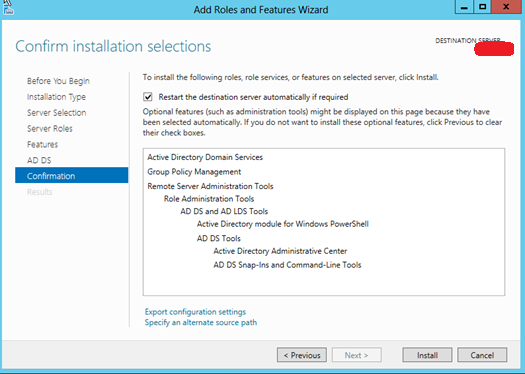Viewport: 525px width, 374px height.
Task: Select Active Directory Domain Services entry
Action: [x=205, y=157]
